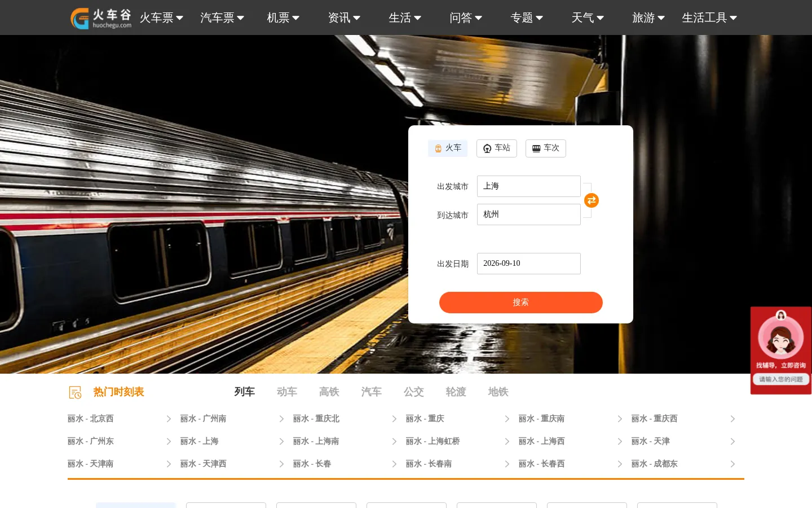
Task: Focus the 出发城市 field containing 上海
Action: [529, 186]
